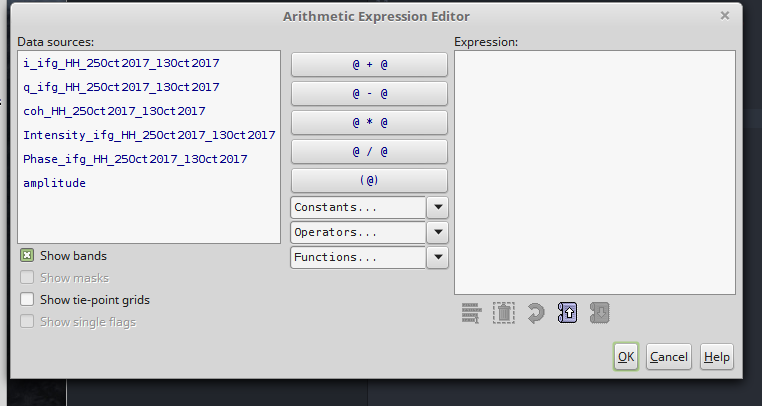This screenshot has height=406, width=762.
Task: Click the clear expression trash icon
Action: pos(503,313)
